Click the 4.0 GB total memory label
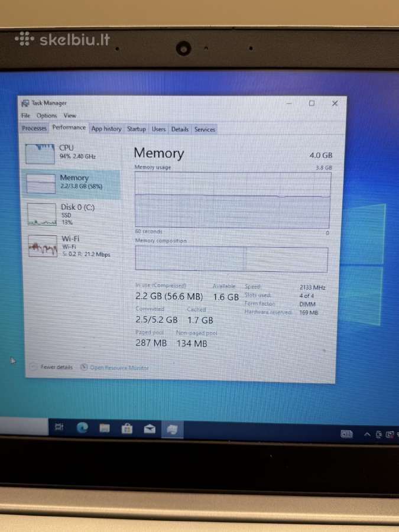This screenshot has height=532, width=399. click(320, 155)
